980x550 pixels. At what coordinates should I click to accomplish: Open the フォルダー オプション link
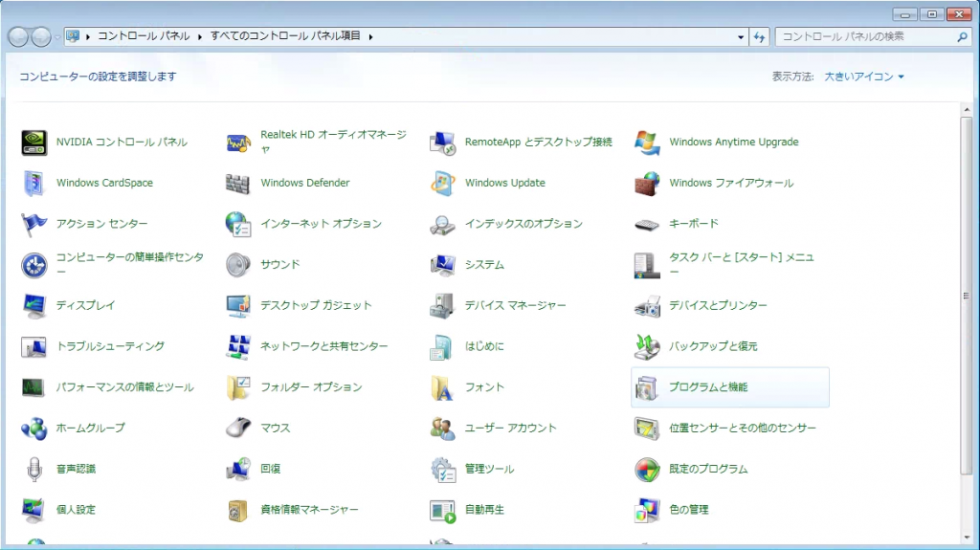[x=311, y=387]
